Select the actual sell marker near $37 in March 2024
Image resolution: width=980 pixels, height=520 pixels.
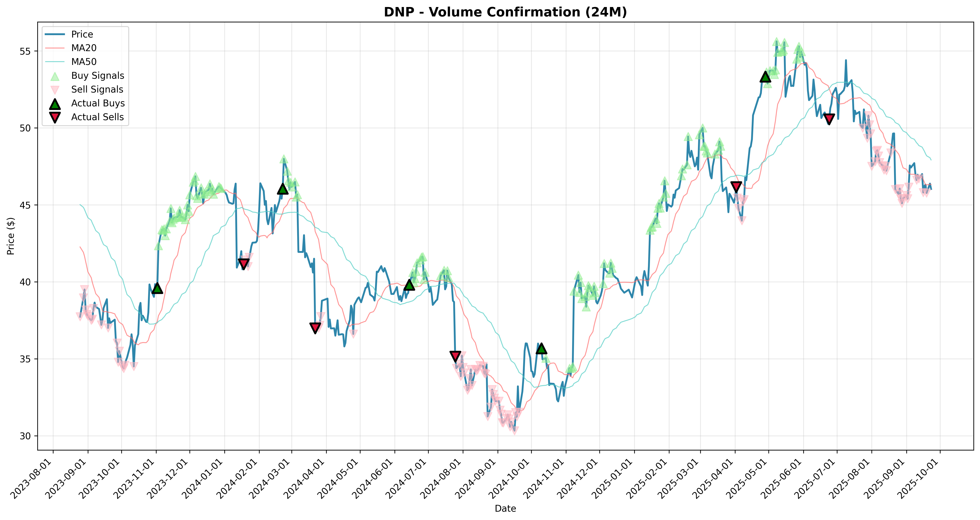[x=315, y=328]
